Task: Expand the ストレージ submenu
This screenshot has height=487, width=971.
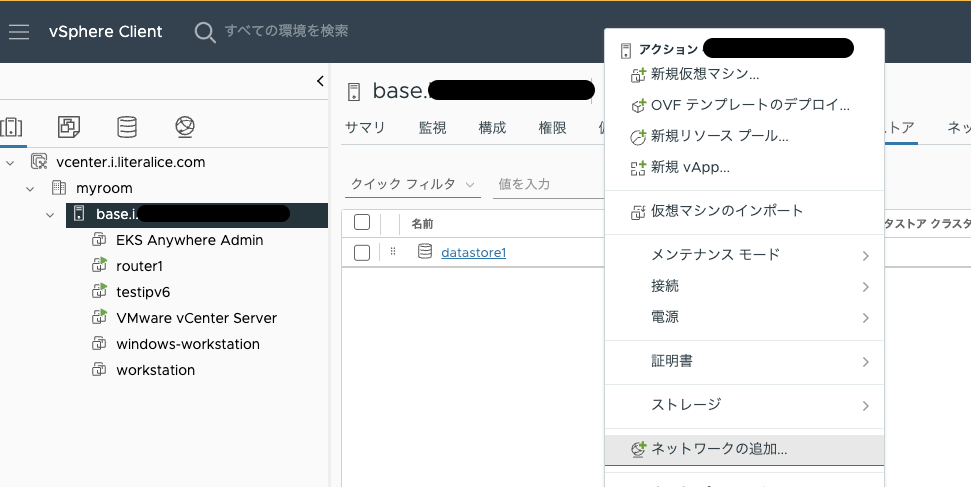Action: (866, 406)
